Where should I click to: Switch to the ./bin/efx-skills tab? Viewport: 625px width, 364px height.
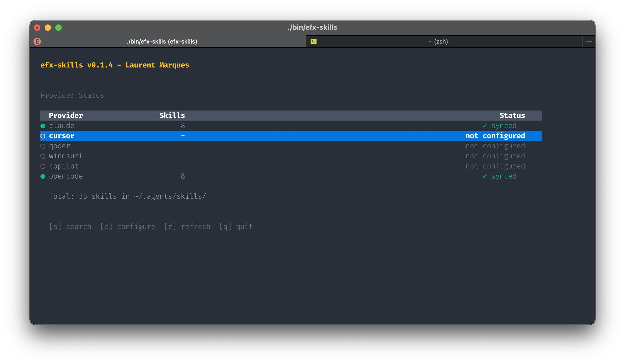tap(162, 41)
